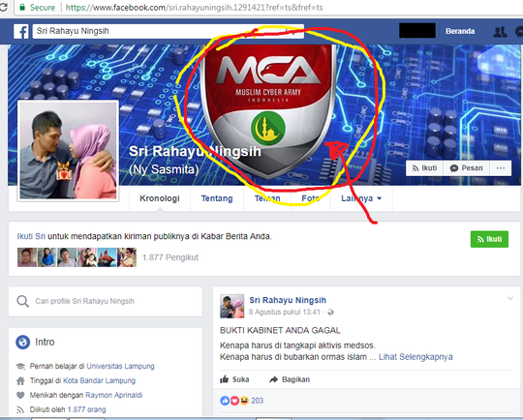Click the Facebook logo icon
The height and width of the screenshot is (420, 523).
(x=20, y=31)
